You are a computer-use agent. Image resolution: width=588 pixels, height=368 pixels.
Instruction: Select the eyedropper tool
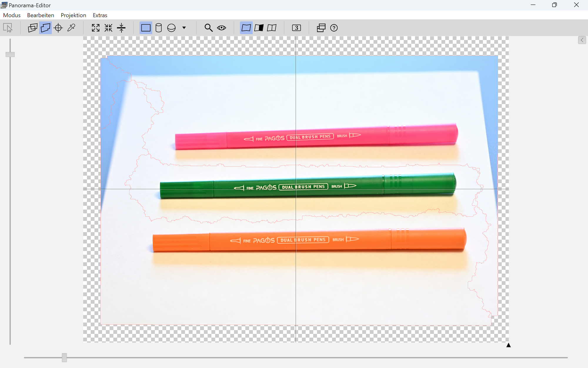tap(71, 28)
